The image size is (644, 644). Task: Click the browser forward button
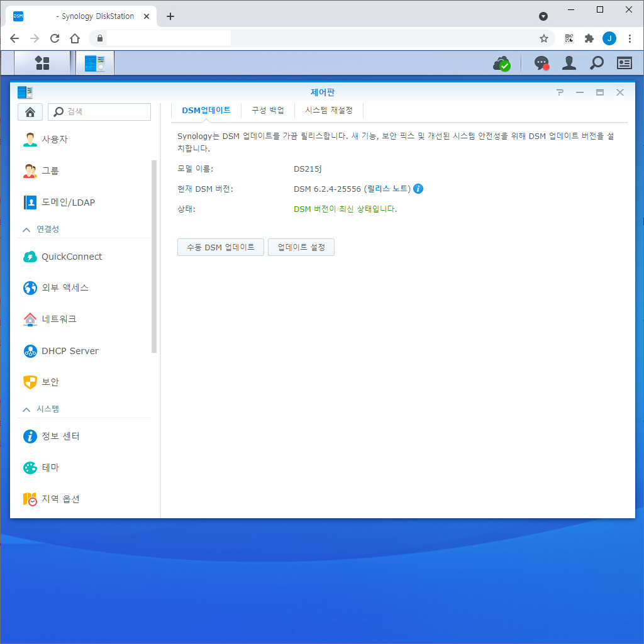(35, 38)
